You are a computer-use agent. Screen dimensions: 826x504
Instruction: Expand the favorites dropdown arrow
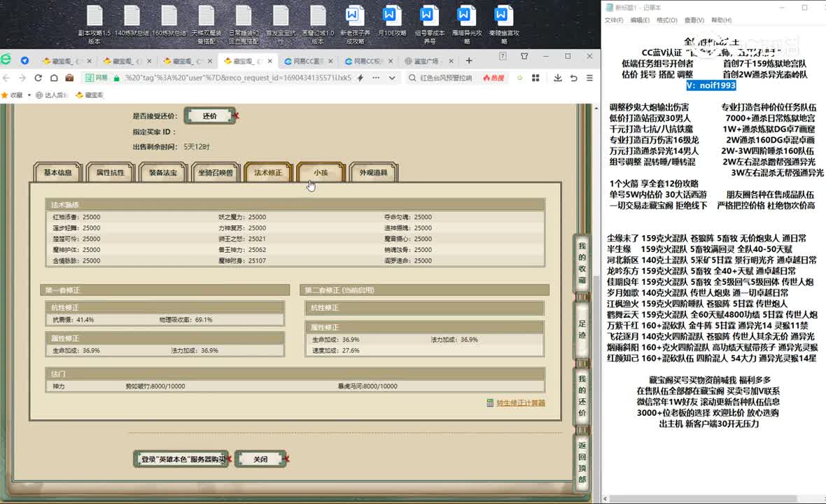29,95
